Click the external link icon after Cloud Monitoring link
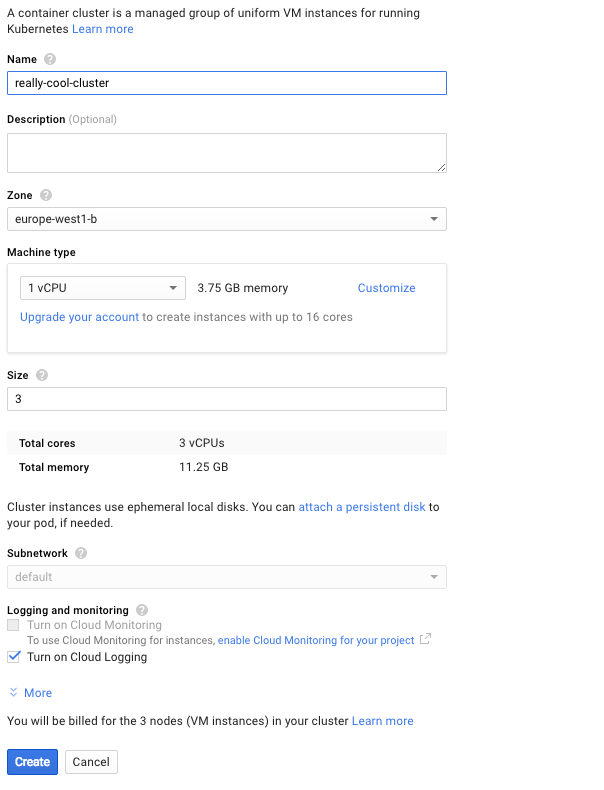 (425, 639)
